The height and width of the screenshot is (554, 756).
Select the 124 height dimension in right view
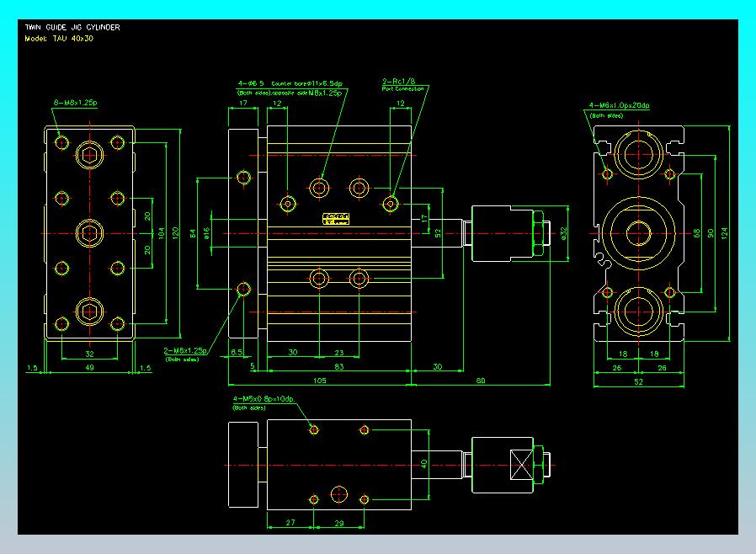726,232
